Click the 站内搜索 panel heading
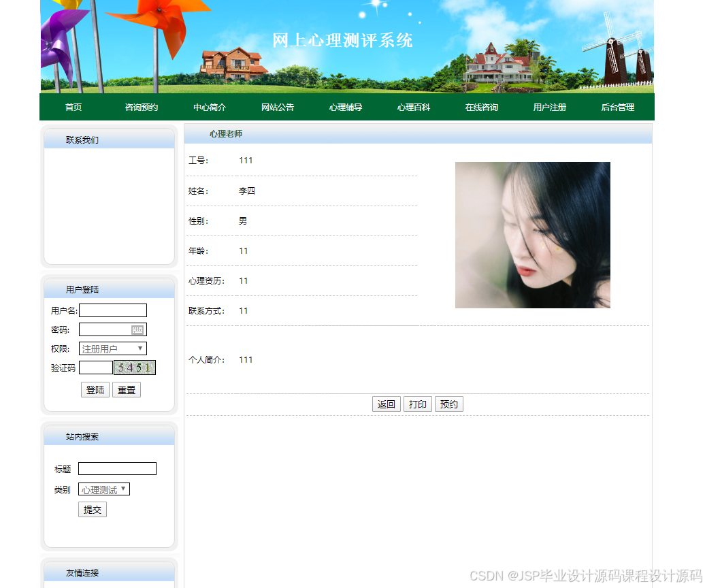The height and width of the screenshot is (588, 705). coord(82,436)
